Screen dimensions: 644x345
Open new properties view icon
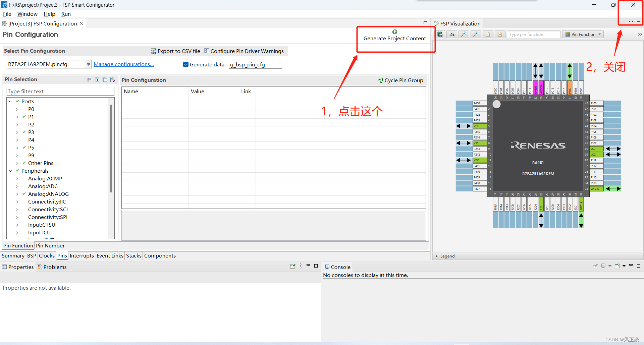(x=293, y=266)
